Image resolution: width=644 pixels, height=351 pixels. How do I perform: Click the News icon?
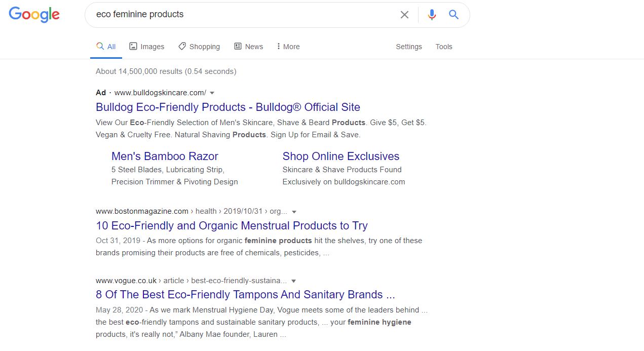[x=237, y=46]
